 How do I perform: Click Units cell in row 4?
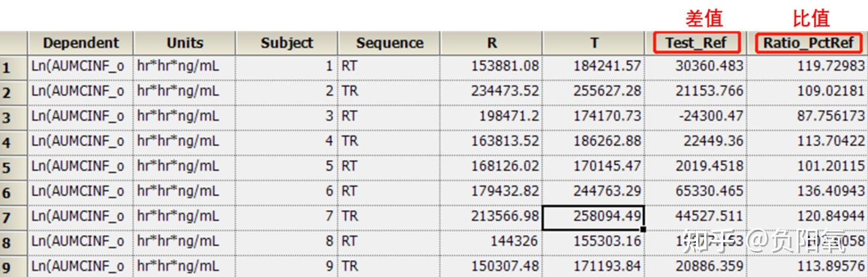(x=185, y=141)
